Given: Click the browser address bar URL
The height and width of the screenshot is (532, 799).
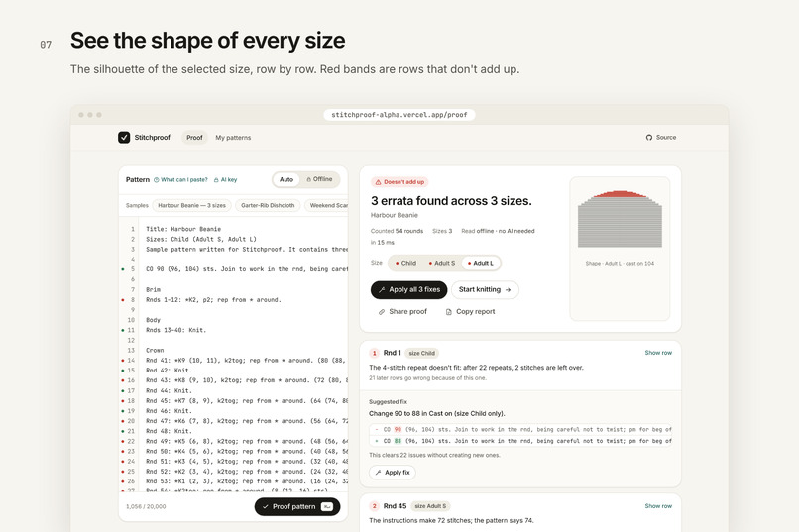Looking at the screenshot, I should pos(399,115).
